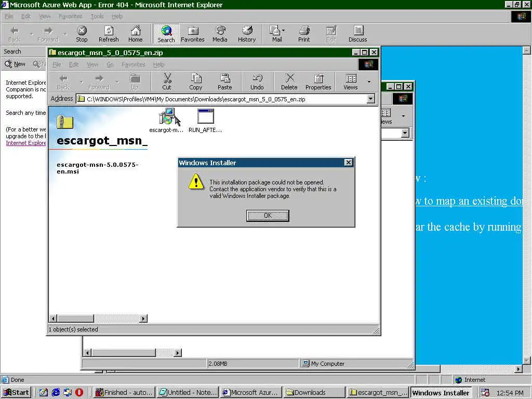Open the Views dropdown arrow in the Downloads window

coord(403,116)
